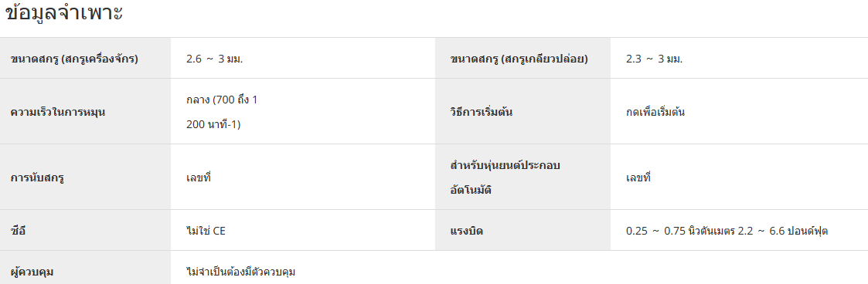Viewport: 868px width, 284px height.
Task: Click the กดเพื่อเริ่มต้น value
Action: tap(655, 112)
